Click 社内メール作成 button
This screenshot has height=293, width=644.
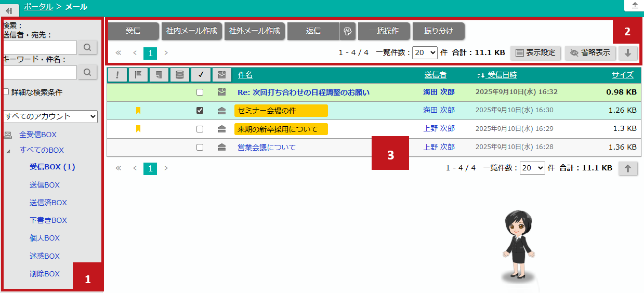pyautogui.click(x=192, y=31)
